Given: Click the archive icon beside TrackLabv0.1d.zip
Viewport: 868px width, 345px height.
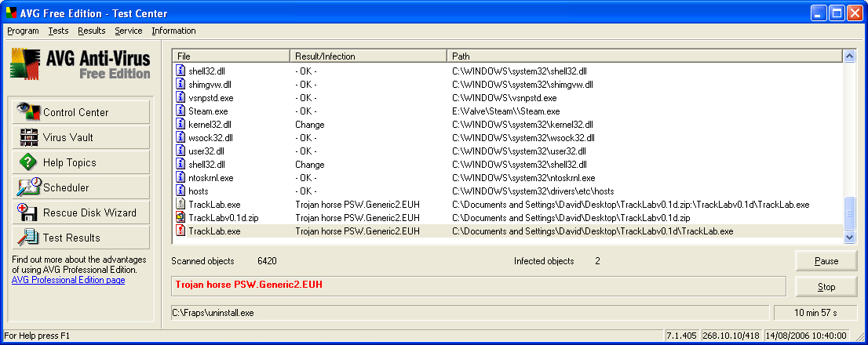Looking at the screenshot, I should 181,217.
